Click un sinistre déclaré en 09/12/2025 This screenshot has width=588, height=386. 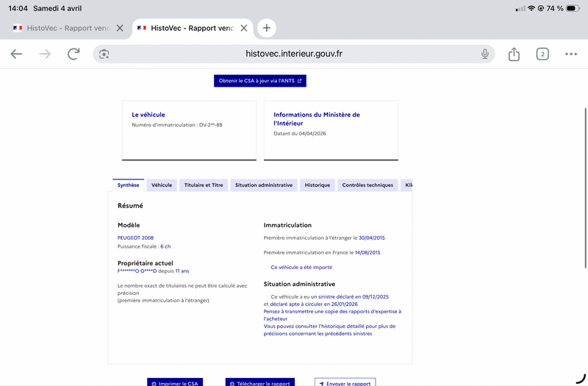[x=350, y=297]
